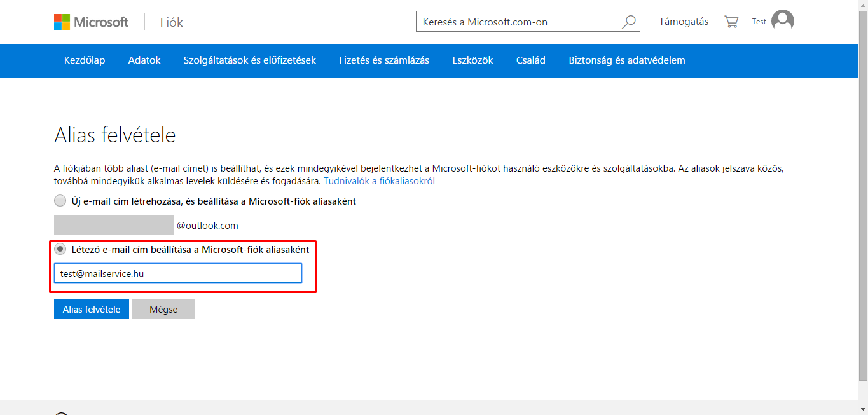This screenshot has height=415, width=868.
Task: Click the Microsoft logo
Action: coord(91,22)
